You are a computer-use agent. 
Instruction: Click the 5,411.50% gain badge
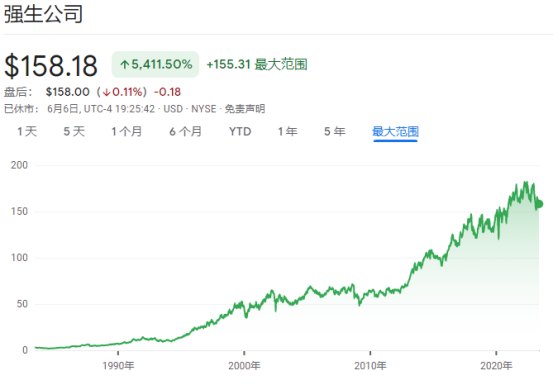click(x=155, y=64)
